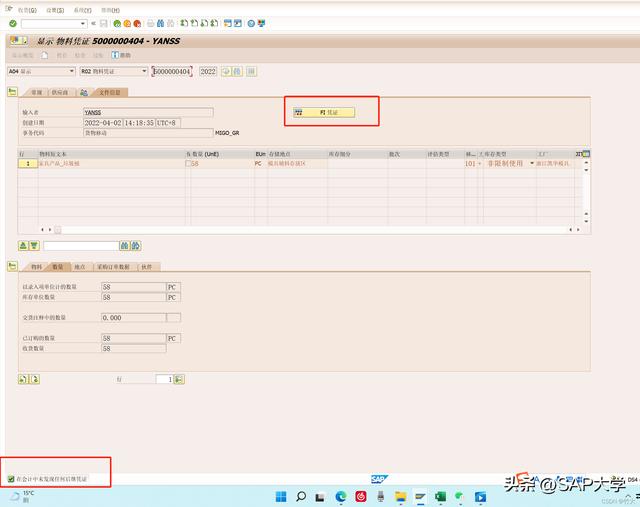Open the 系统 menu in menu bar
Viewport: 640px width, 507px height.
pos(75,7)
